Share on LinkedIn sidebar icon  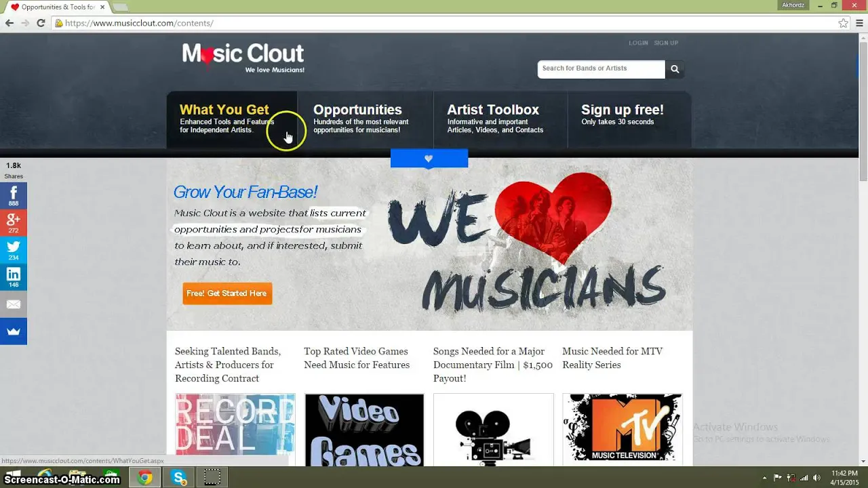[x=14, y=277]
